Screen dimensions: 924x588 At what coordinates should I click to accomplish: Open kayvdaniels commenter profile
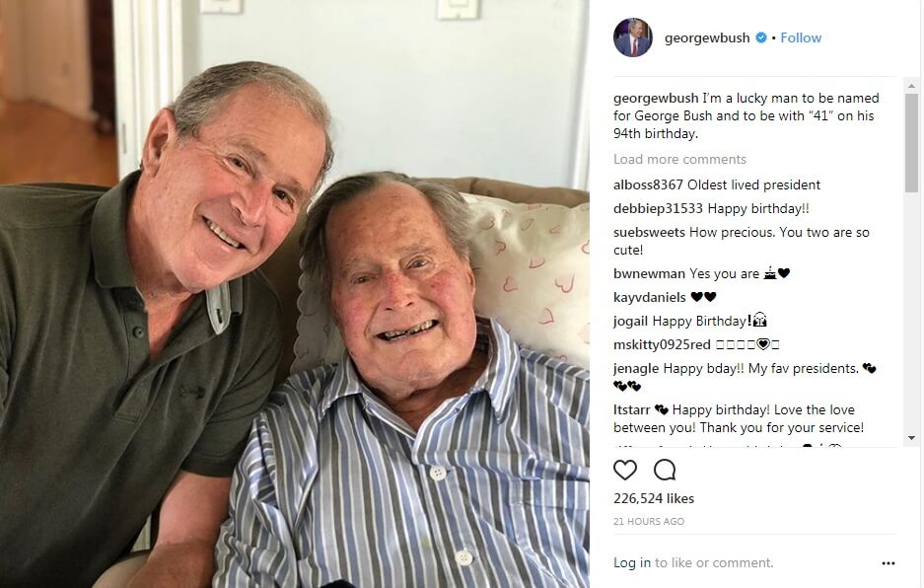(649, 297)
